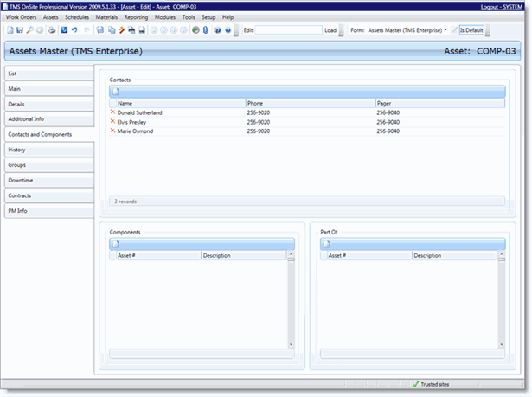Switch to the List tab
The height and width of the screenshot is (397, 532).
(49, 74)
